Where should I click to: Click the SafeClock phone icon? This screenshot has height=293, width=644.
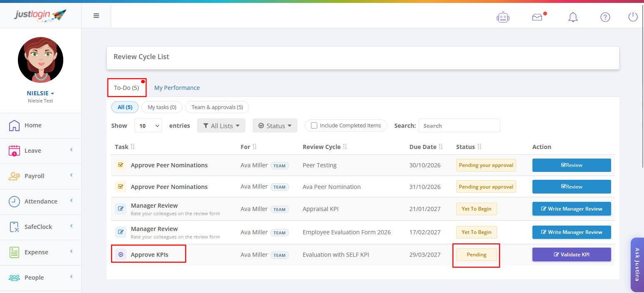tap(14, 227)
